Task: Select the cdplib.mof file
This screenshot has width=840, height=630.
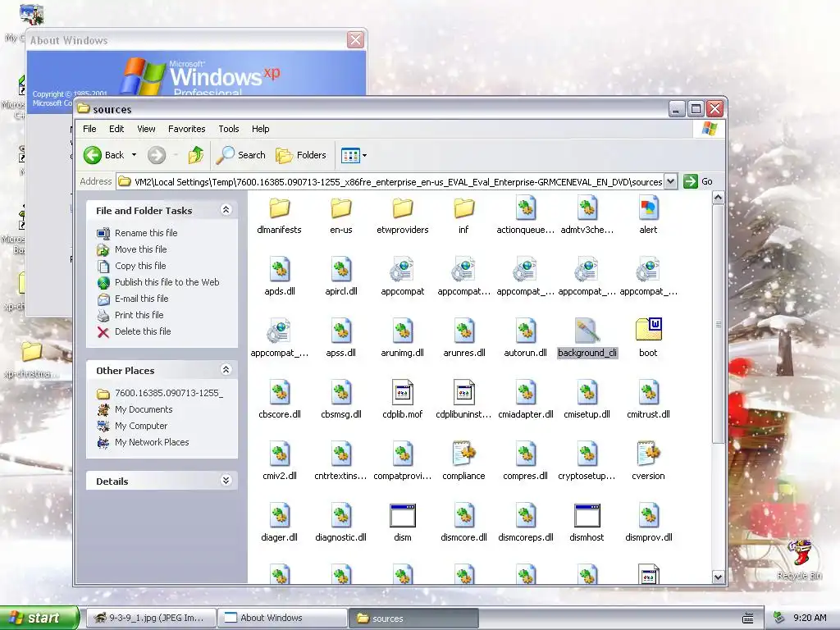Action: pyautogui.click(x=402, y=400)
